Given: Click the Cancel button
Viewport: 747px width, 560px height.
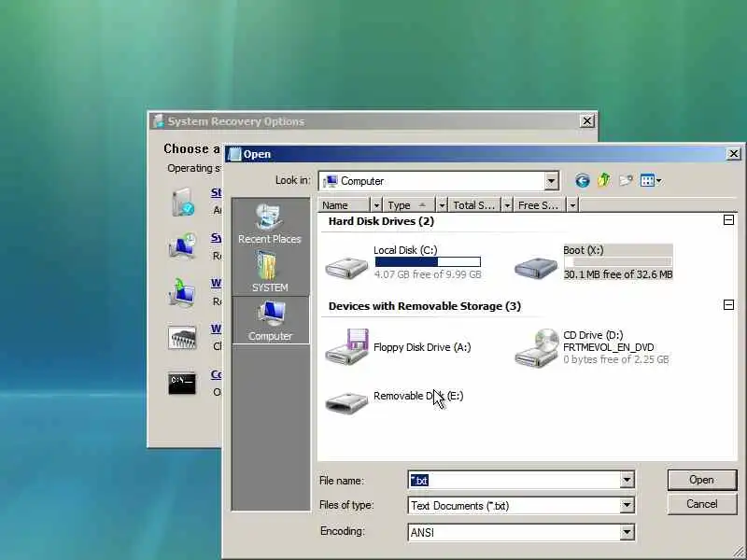Looking at the screenshot, I should (x=702, y=504).
